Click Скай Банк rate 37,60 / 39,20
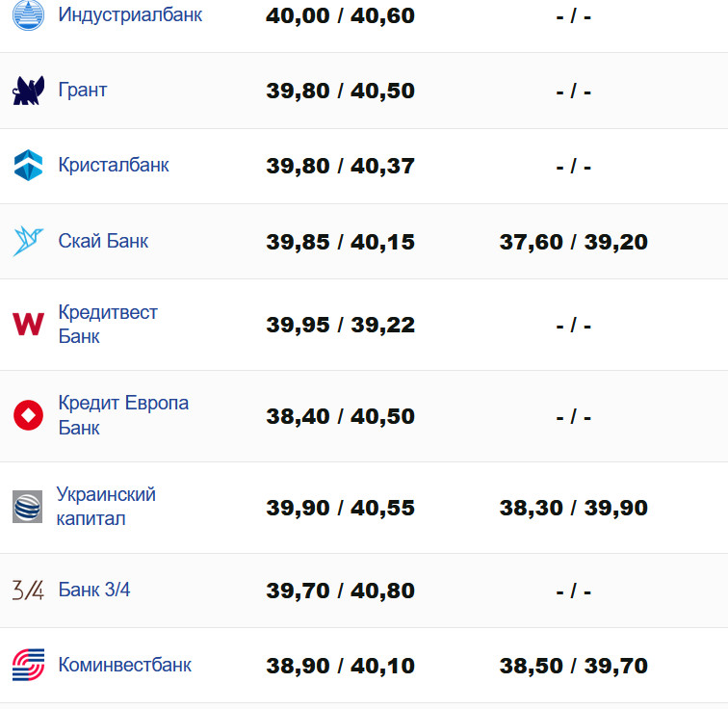Screen dimensions: 728x709 [x=573, y=242]
